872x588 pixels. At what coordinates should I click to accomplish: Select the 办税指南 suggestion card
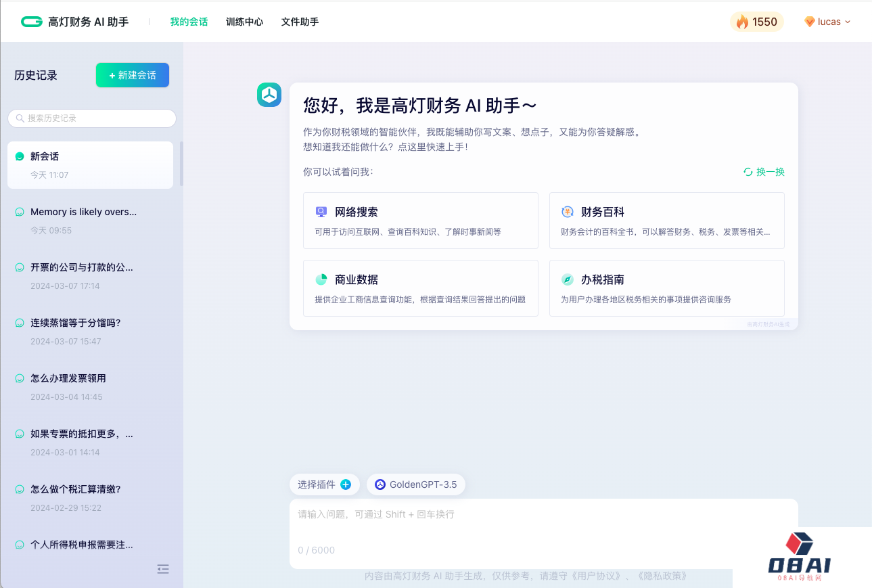(667, 288)
